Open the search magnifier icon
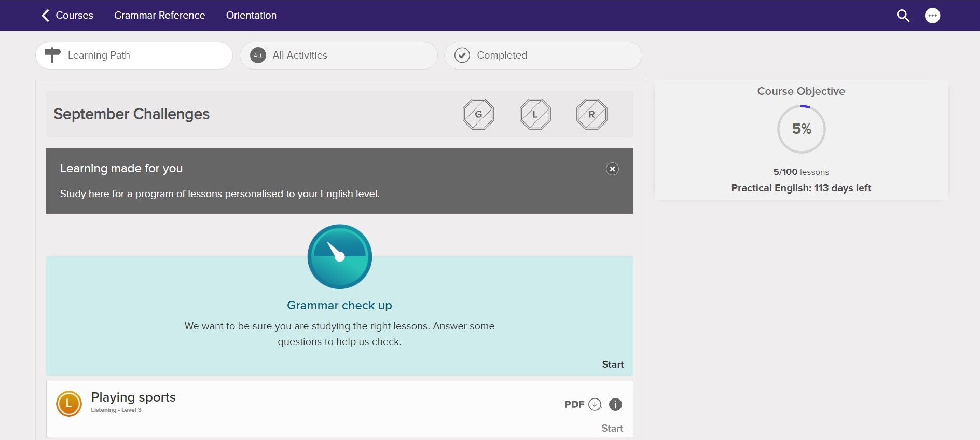The height and width of the screenshot is (440, 980). click(903, 16)
